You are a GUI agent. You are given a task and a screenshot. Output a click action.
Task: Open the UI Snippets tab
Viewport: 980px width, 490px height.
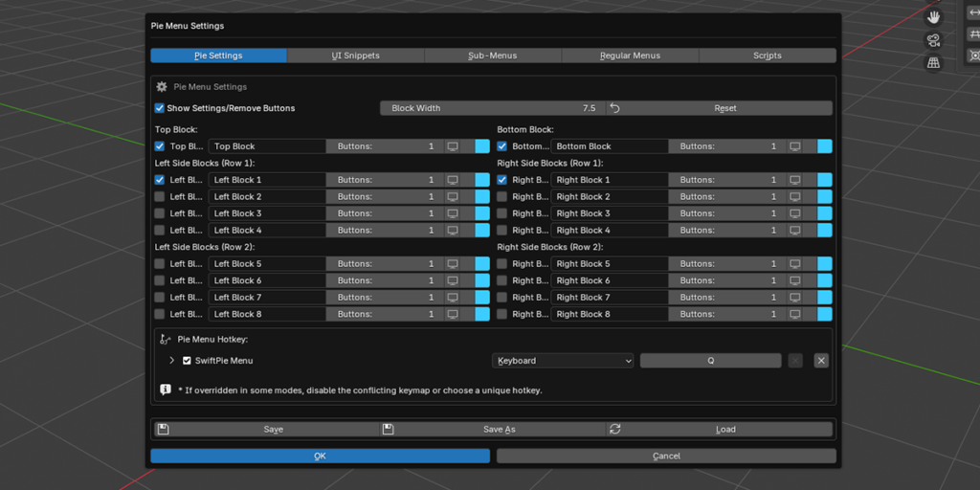[356, 56]
